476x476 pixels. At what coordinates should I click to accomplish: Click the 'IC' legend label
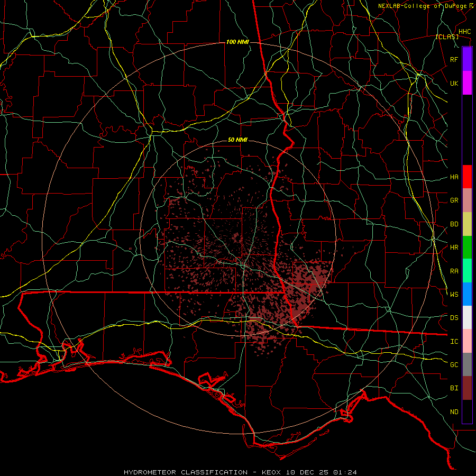(x=454, y=342)
